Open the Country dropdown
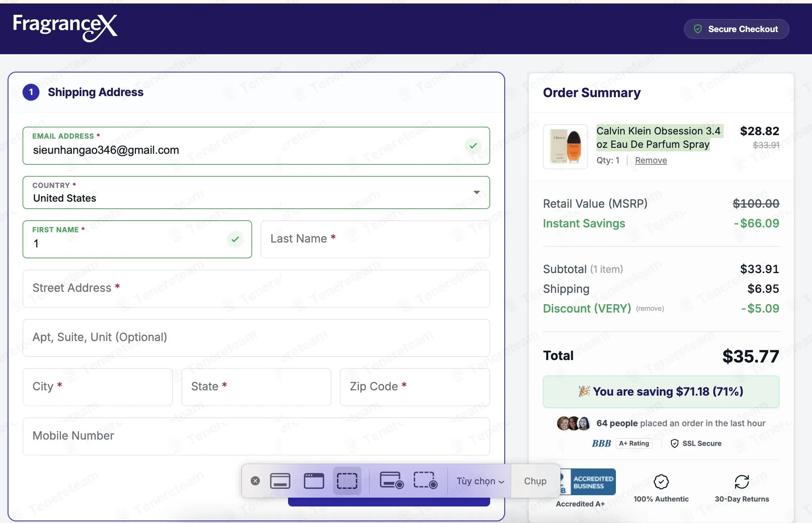This screenshot has height=523, width=812. pos(256,193)
